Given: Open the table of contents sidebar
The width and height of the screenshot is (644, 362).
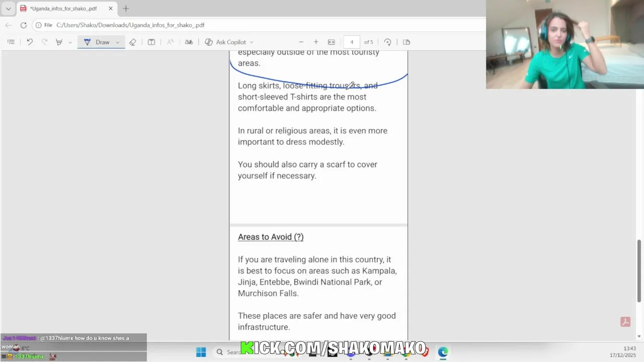Looking at the screenshot, I should click(11, 42).
